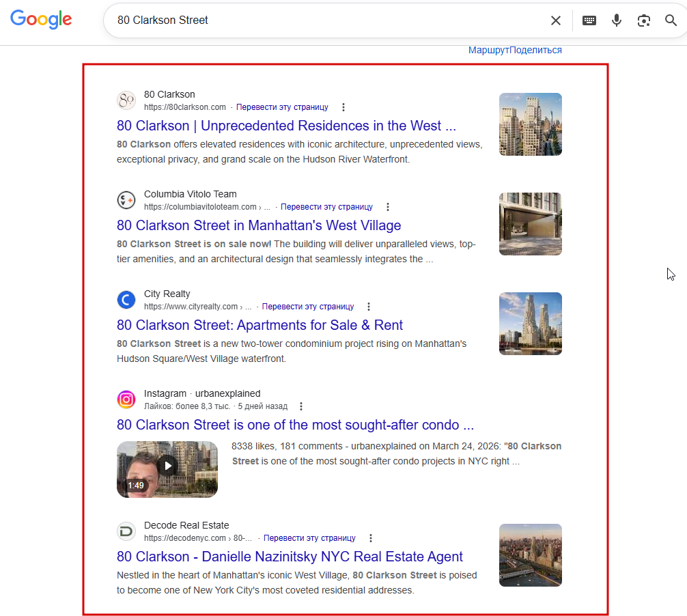Open more options for Columbia Vitolo result

388,207
